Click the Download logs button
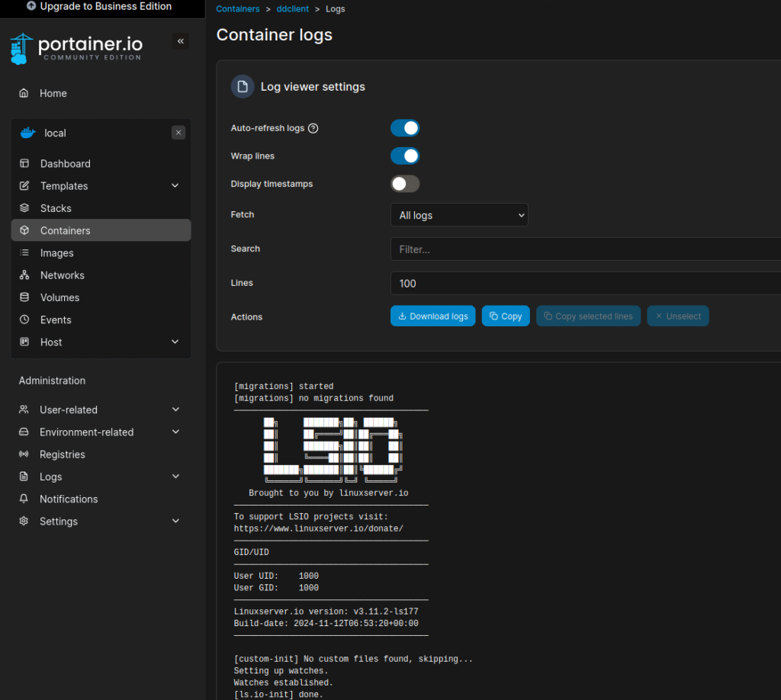781x700 pixels. pyautogui.click(x=433, y=316)
